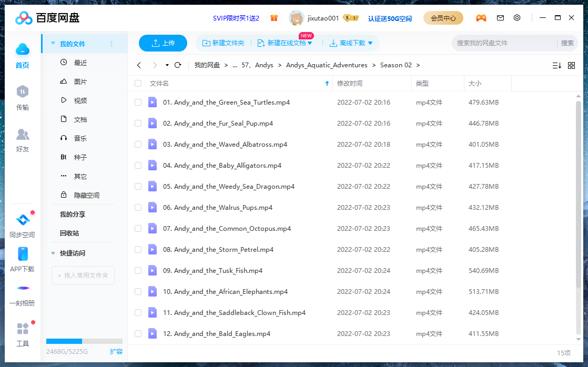The image size is (588, 367).
Task: Check the box beside 10. Andy_and_the_African_Elephants.mp4
Action: [138, 291]
